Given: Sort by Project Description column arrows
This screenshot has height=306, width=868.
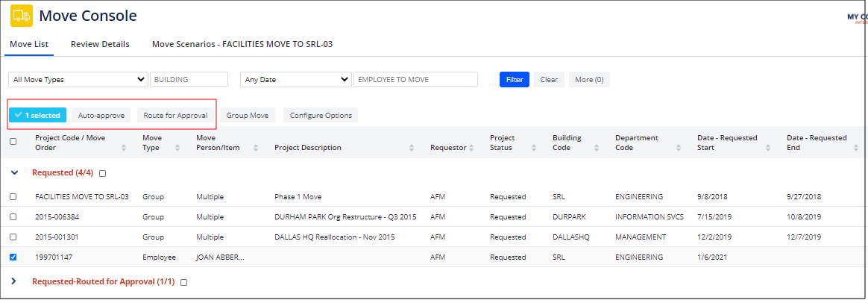Looking at the screenshot, I should 412,148.
